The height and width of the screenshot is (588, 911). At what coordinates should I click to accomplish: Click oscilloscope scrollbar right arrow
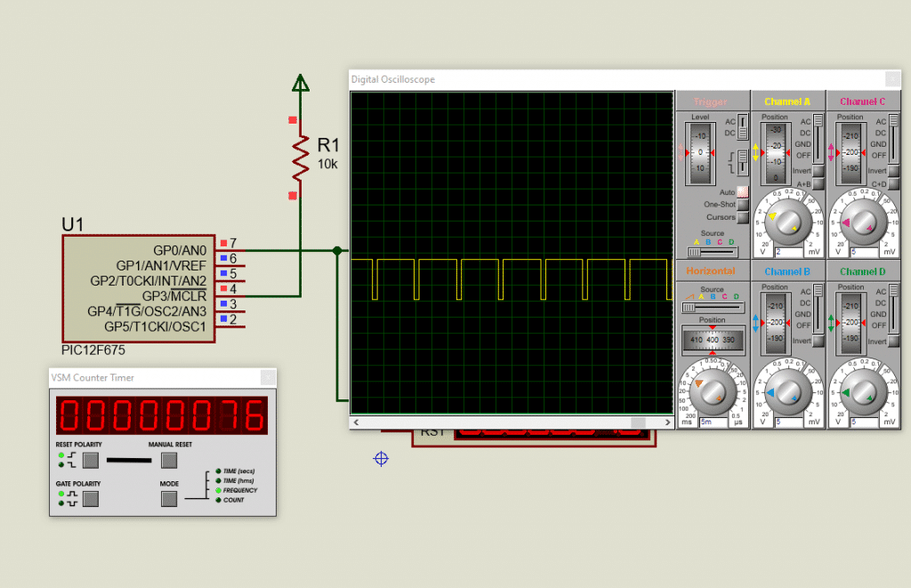667,423
